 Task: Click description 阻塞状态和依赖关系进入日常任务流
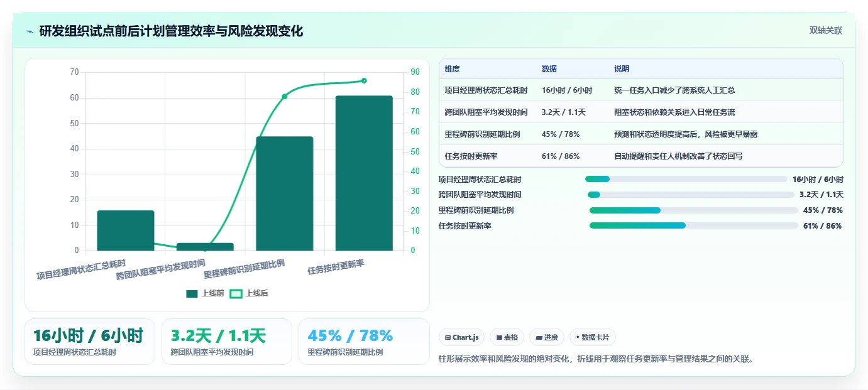tap(674, 112)
